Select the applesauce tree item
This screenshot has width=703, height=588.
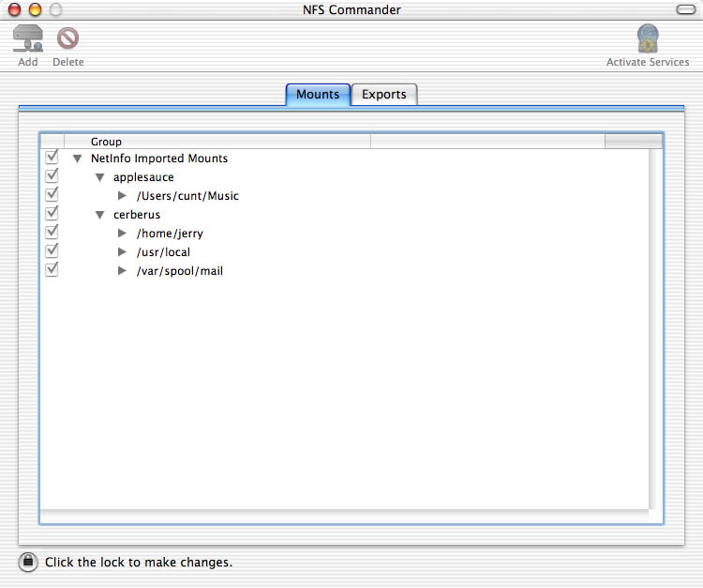(x=143, y=177)
